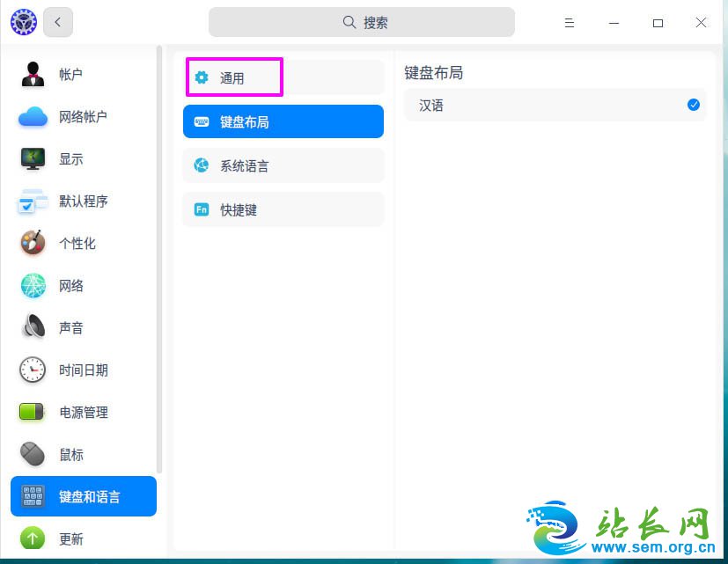Open the title bar hamburger menu
Viewport: 728px width, 564px height.
[570, 23]
